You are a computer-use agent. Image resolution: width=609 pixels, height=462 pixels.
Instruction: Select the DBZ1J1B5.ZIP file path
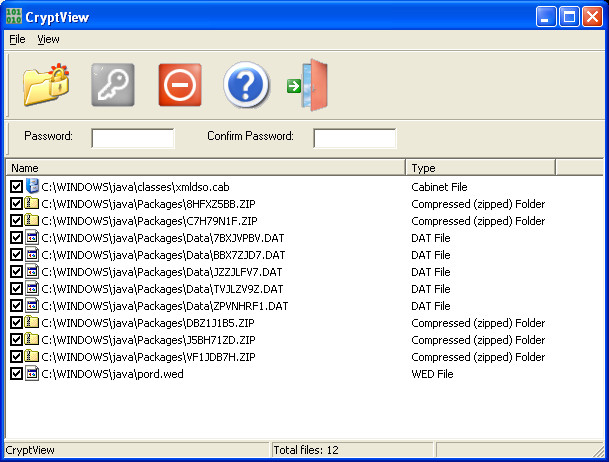point(148,323)
